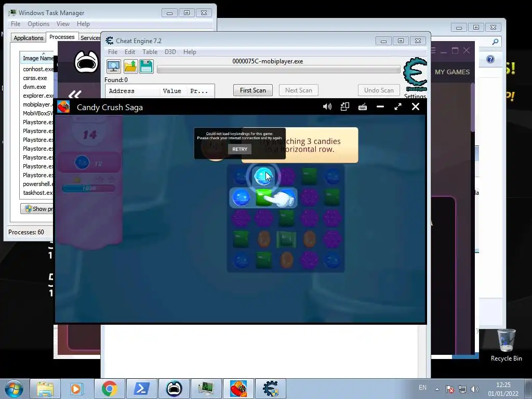Open PowerShell from taskbar
The width and height of the screenshot is (532, 399).
click(x=141, y=389)
